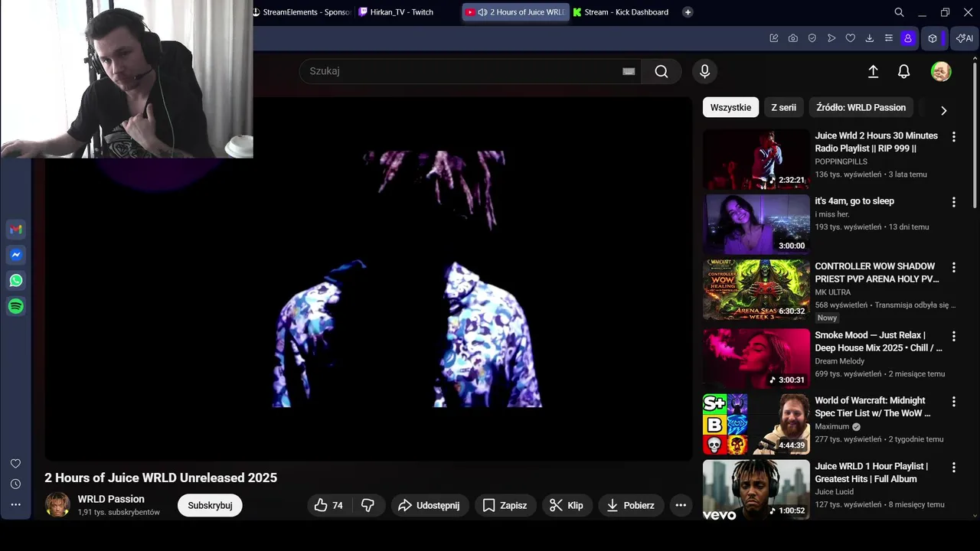The image size is (980, 551).
Task: Open options for Midnight Spec Tier List
Action: point(954,402)
